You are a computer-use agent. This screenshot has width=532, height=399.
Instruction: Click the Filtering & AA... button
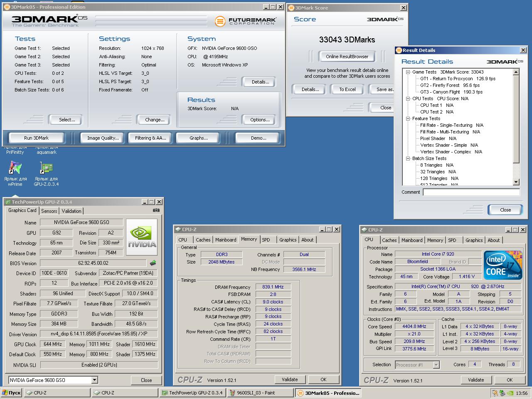(150, 138)
